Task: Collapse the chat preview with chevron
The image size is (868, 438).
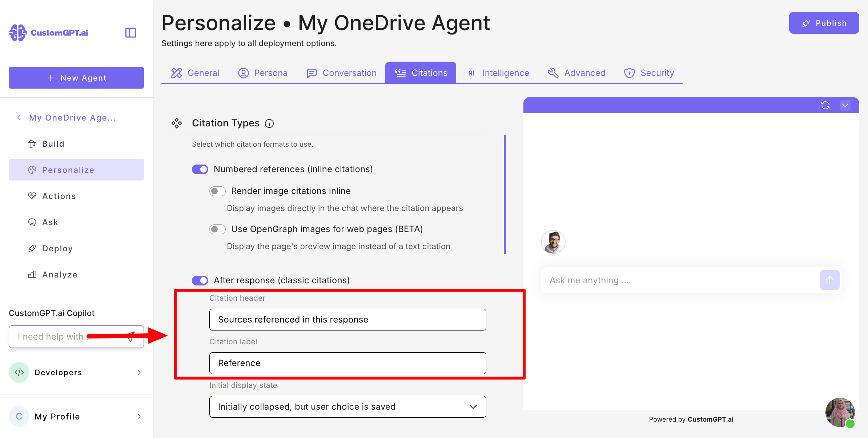Action: (x=845, y=105)
